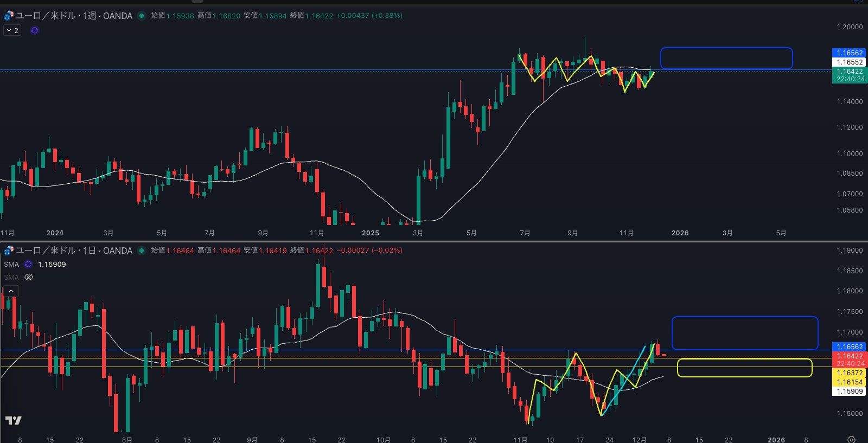Click the green market status dot on the weekly chart
868x443 pixels.
pos(142,16)
